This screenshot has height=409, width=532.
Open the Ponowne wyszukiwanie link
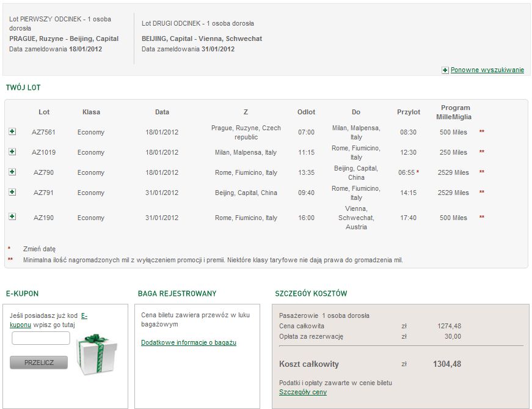(x=487, y=70)
